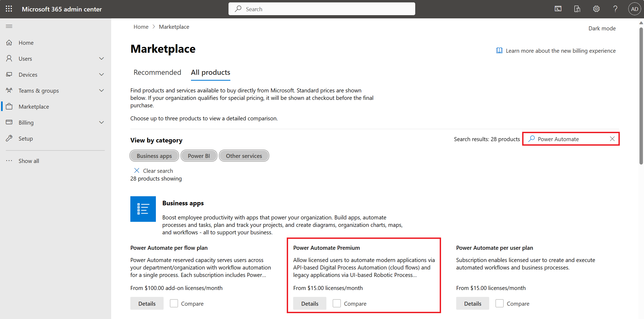
Task: Click Details for Power Automate Premium
Action: coord(309,303)
